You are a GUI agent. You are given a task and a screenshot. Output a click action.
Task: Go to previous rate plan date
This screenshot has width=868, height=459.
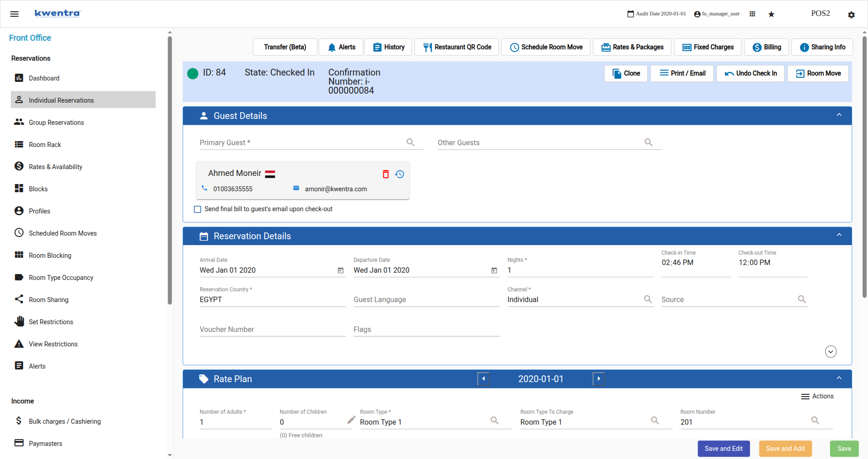coord(483,379)
